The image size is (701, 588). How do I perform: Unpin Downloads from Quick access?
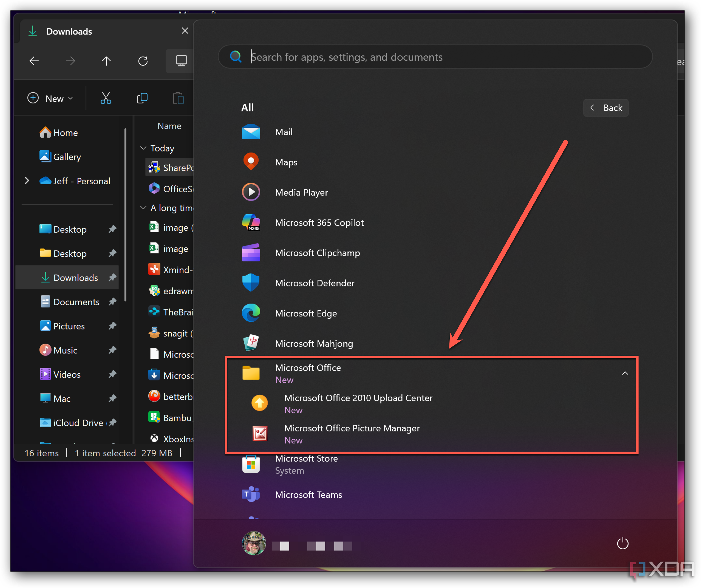click(112, 278)
